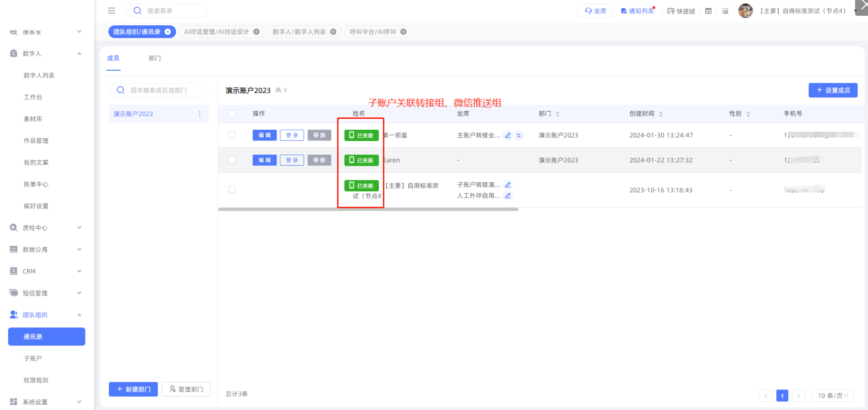Tick the select-all checkbox in table header

[x=232, y=114]
